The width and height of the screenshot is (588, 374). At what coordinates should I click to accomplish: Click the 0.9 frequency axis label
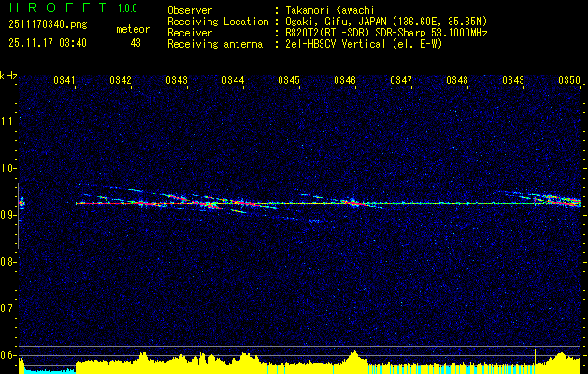[x=8, y=215]
